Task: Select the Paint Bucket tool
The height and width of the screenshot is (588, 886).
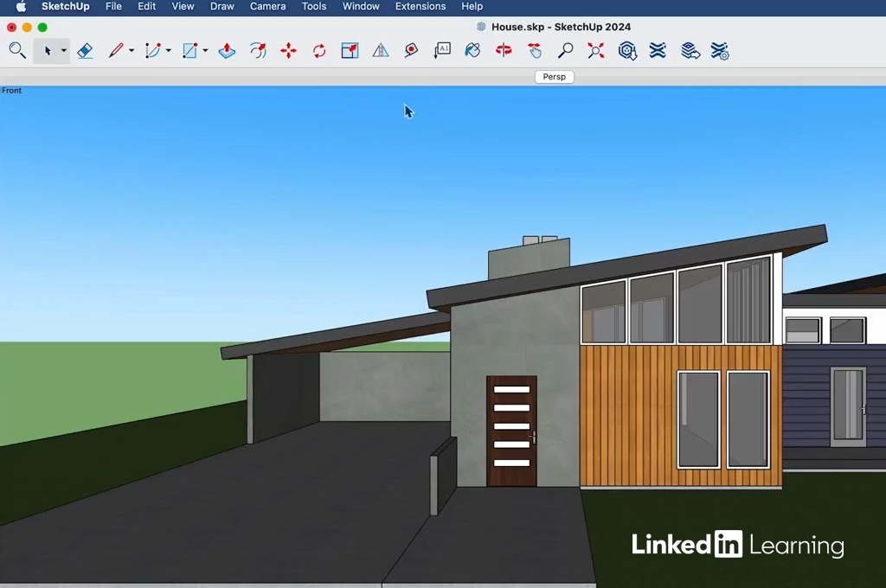Action: [x=472, y=51]
